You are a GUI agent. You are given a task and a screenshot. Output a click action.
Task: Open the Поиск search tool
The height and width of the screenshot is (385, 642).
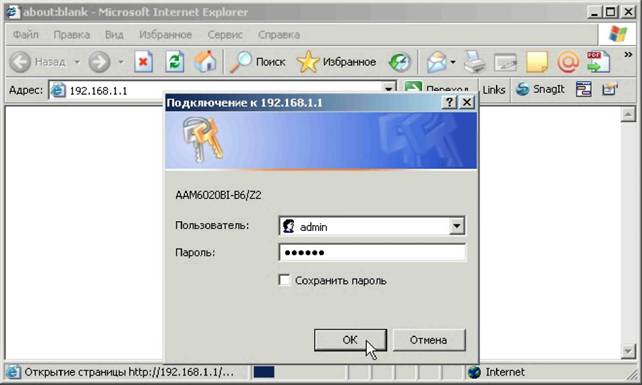(258, 62)
